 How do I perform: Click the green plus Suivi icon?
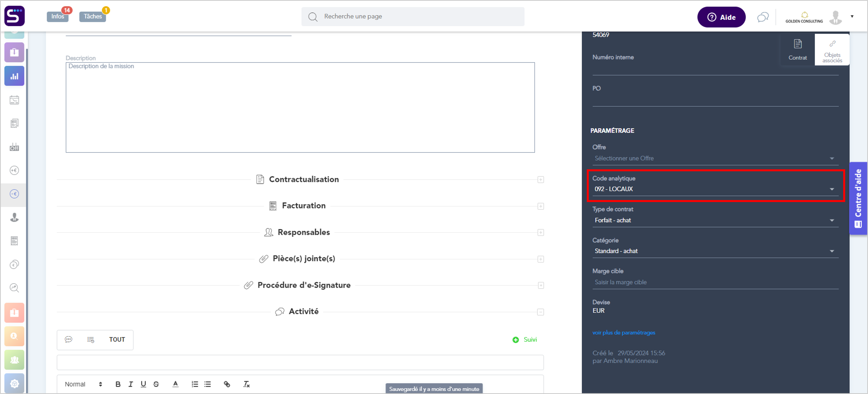(516, 340)
